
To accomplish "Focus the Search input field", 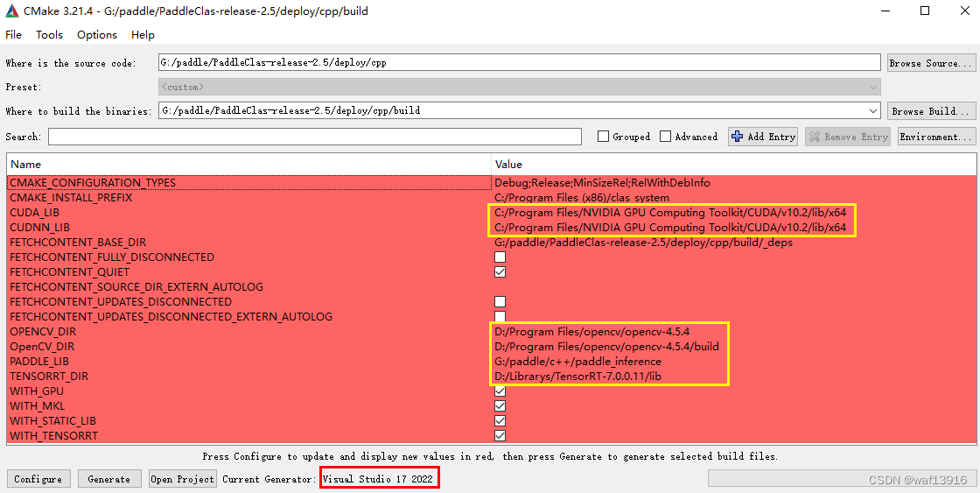I will (315, 137).
